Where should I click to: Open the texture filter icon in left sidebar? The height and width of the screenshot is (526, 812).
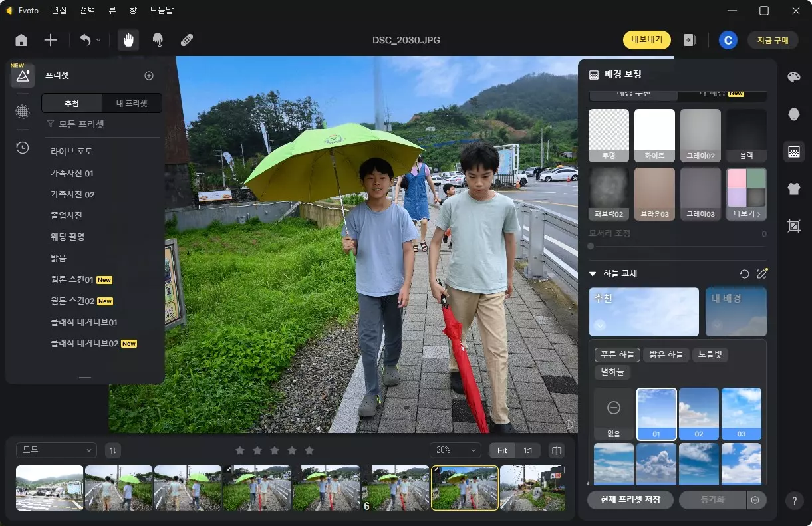tap(23, 112)
